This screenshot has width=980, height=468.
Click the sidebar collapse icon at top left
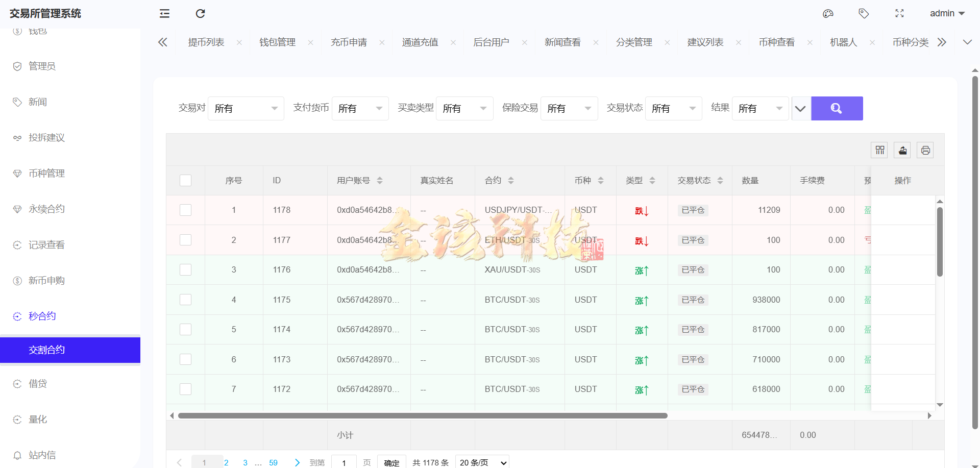pos(164,13)
